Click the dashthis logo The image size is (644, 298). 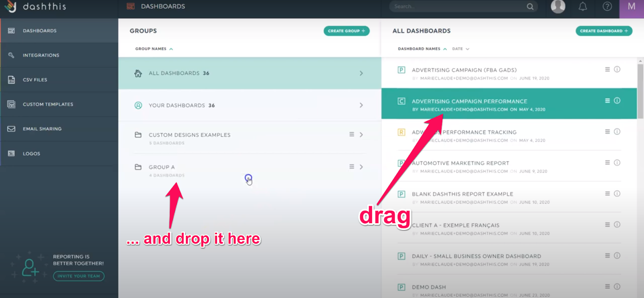tap(35, 6)
